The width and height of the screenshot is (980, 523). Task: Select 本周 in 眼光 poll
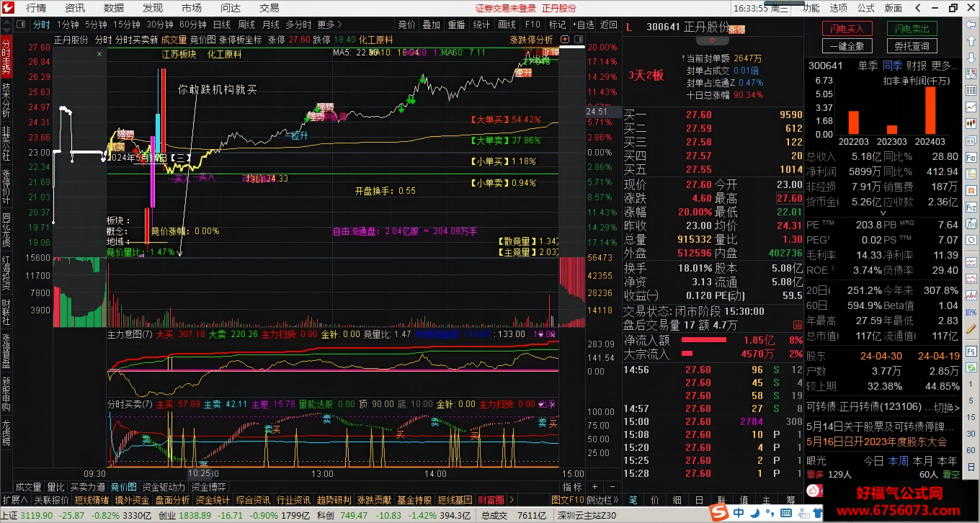tap(899, 461)
